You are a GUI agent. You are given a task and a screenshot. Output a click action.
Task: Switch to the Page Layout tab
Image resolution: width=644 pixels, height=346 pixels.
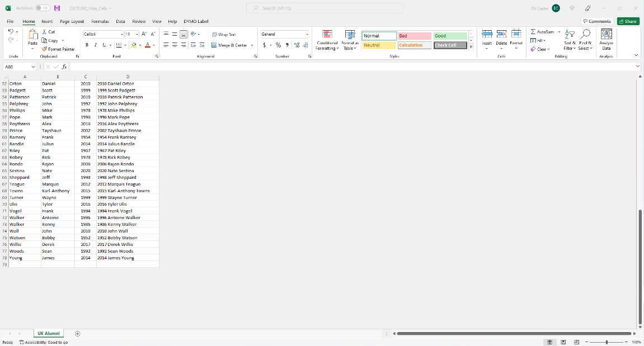[x=72, y=21]
